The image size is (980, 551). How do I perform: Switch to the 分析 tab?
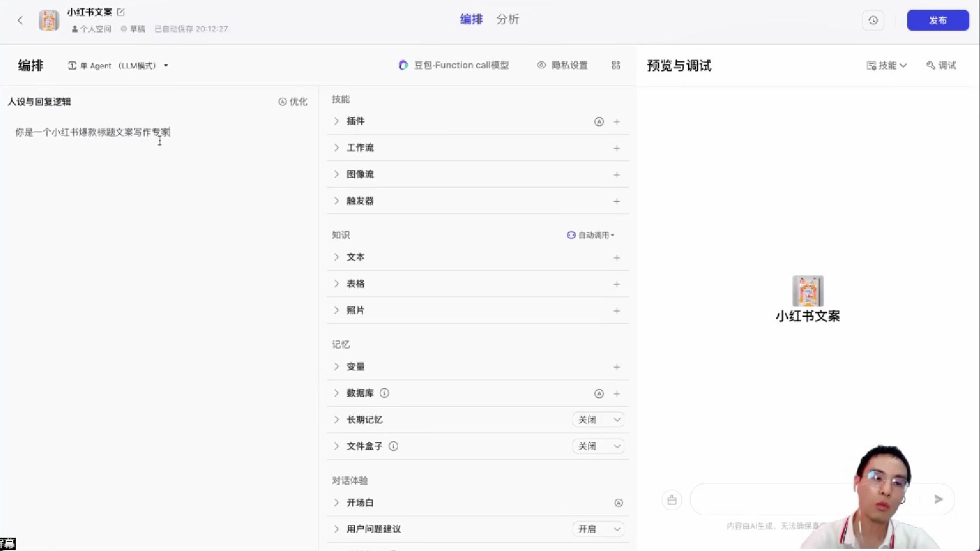[507, 19]
